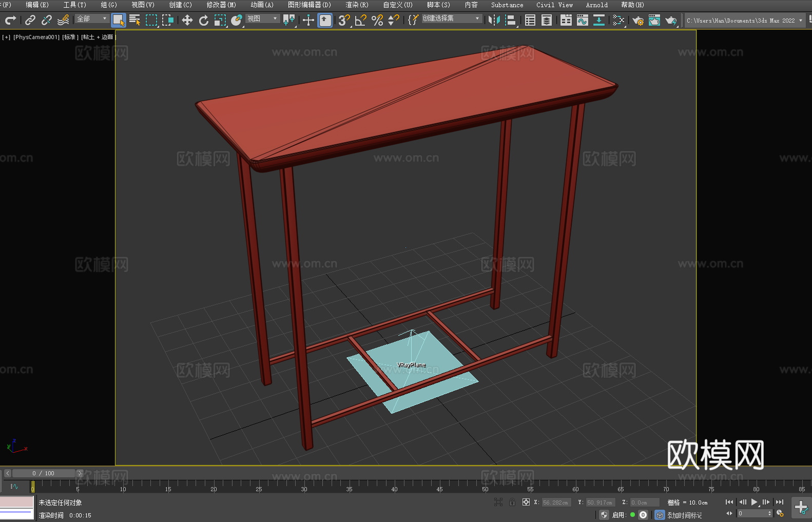
Task: Open the project path dropdown arrow
Action: pos(801,21)
